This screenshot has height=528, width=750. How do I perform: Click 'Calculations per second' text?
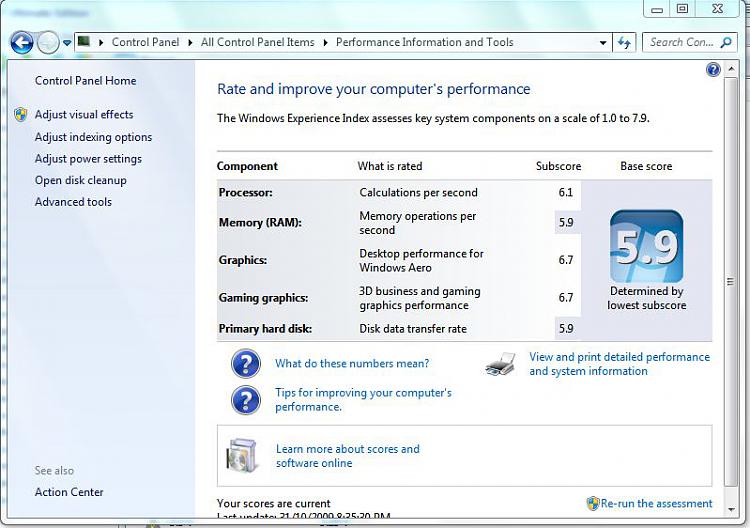[x=419, y=192]
